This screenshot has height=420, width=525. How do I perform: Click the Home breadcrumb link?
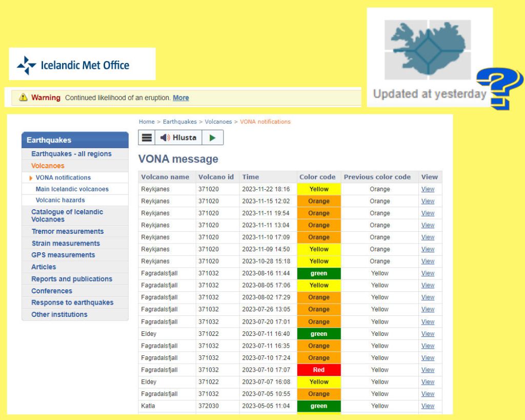pyautogui.click(x=147, y=122)
